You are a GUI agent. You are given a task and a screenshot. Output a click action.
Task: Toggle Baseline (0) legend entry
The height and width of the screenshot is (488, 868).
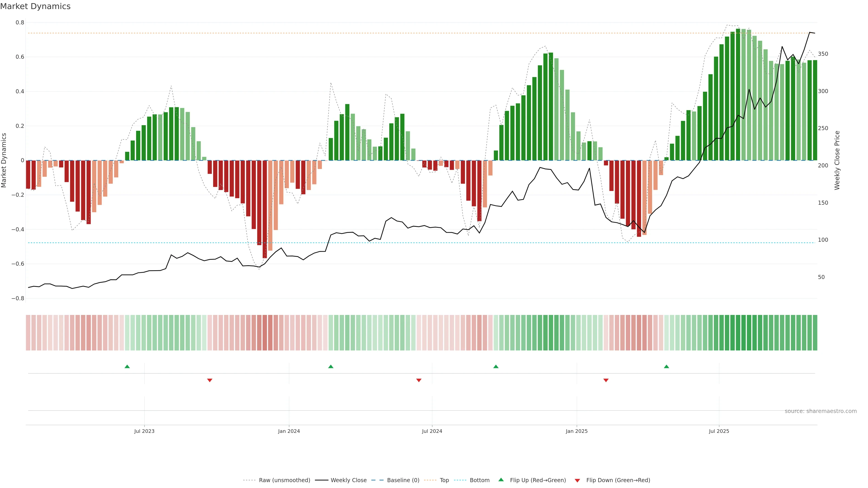[403, 480]
